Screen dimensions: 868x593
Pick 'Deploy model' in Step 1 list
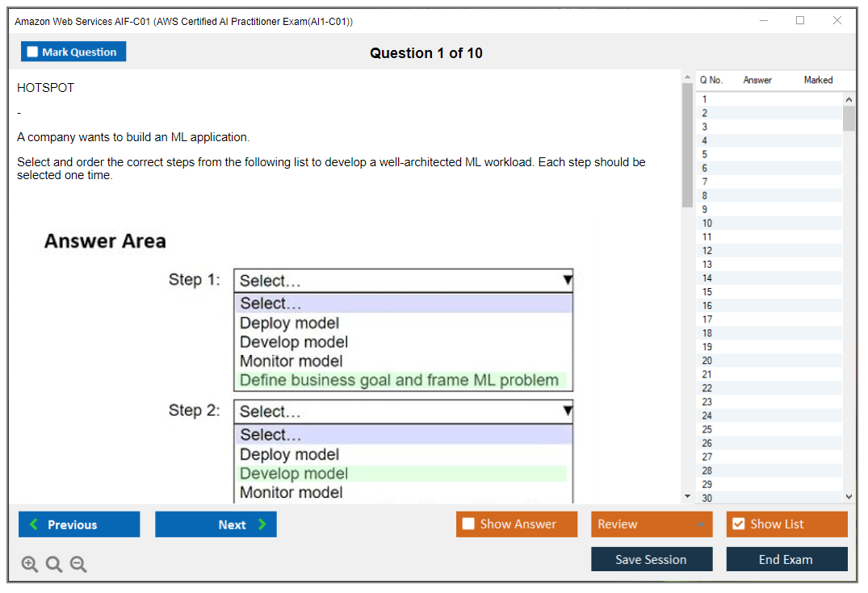[x=289, y=323]
